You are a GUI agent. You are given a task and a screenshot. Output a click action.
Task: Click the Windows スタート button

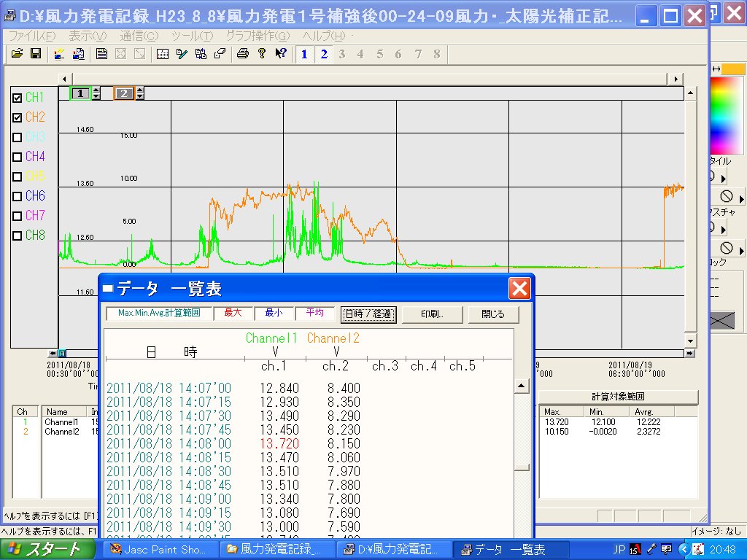click(x=47, y=550)
